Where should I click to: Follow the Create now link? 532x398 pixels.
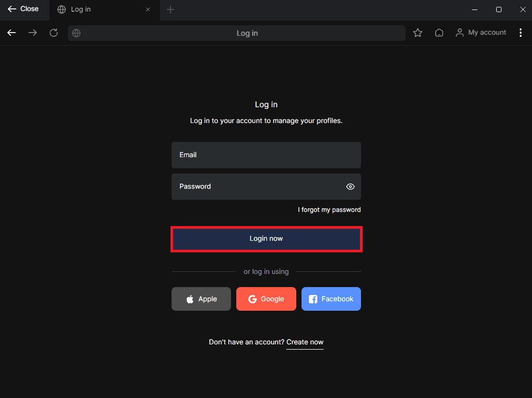click(305, 342)
